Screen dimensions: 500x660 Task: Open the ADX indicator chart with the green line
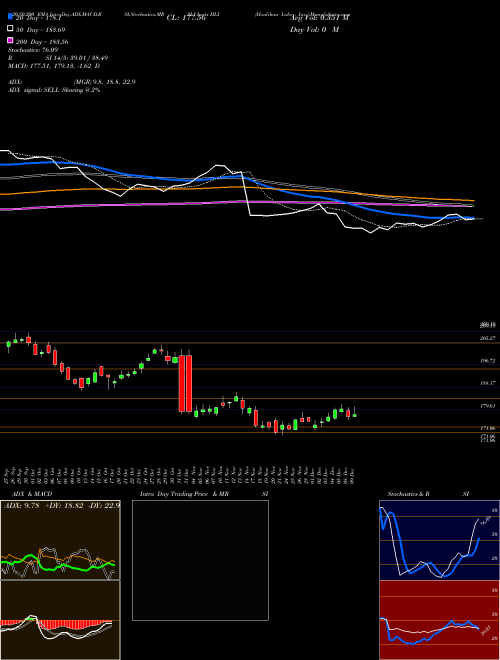(60, 540)
